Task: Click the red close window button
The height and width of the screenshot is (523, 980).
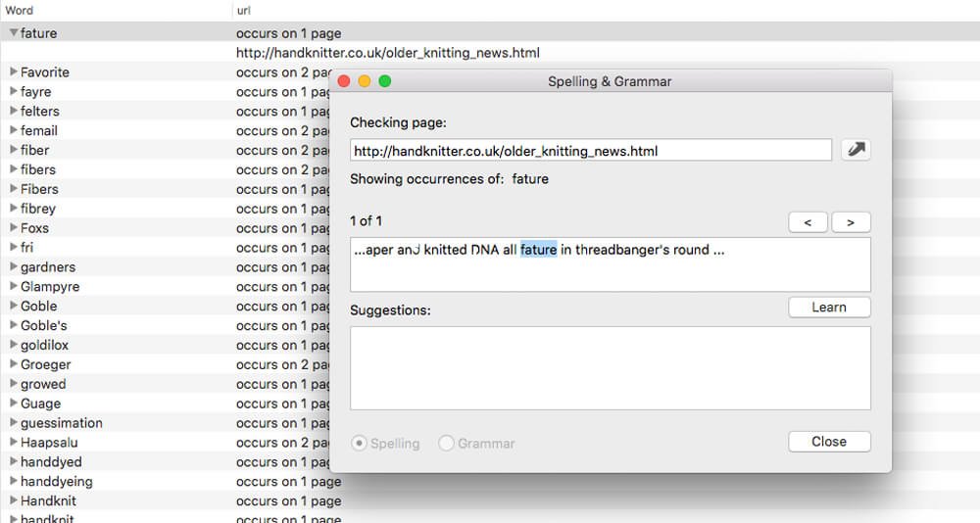Action: tap(344, 81)
